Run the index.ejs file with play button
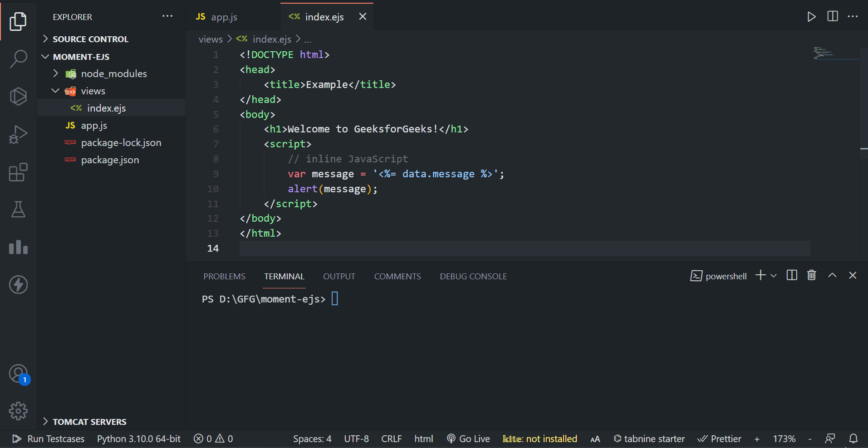The width and height of the screenshot is (868, 448). coord(812,17)
